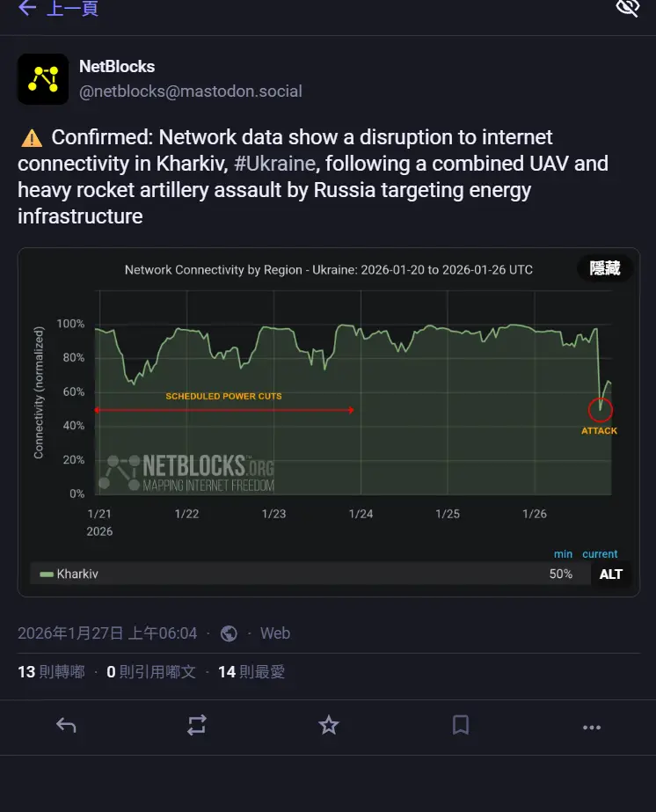Open the @netblocks@mastodon.social handle
This screenshot has width=656, height=812.
pyautogui.click(x=191, y=91)
